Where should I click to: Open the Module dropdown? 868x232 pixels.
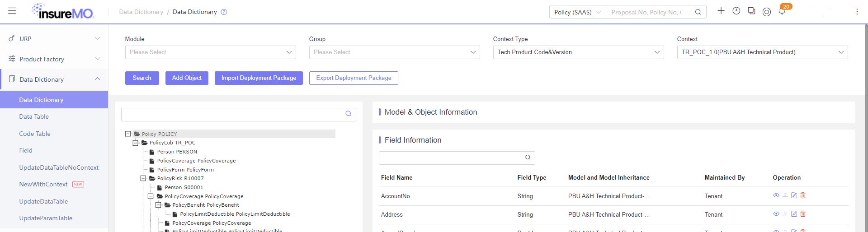pos(210,52)
